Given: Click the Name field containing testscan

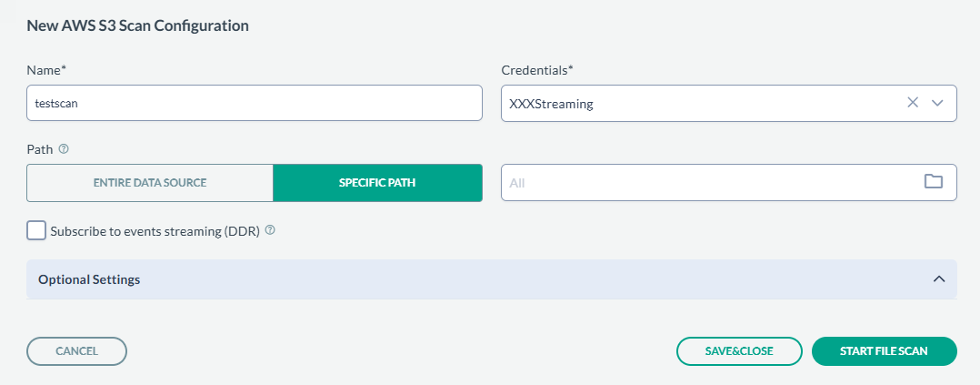Looking at the screenshot, I should click(x=254, y=103).
